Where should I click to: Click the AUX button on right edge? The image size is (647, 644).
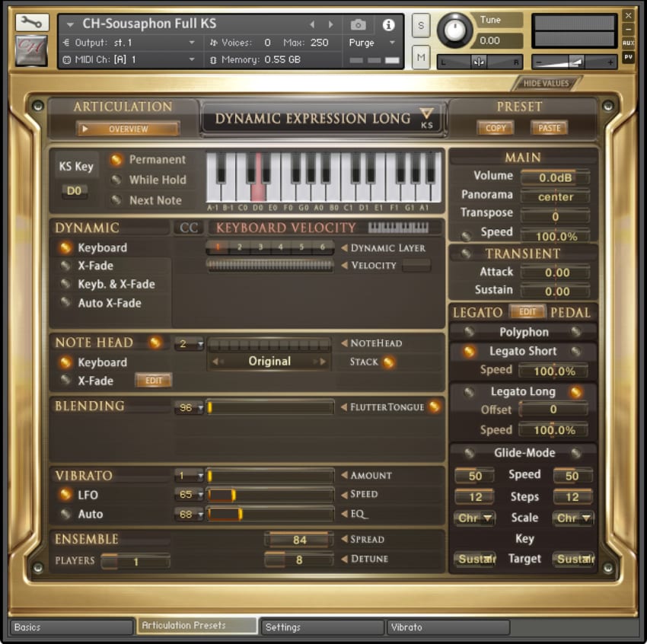click(x=628, y=43)
